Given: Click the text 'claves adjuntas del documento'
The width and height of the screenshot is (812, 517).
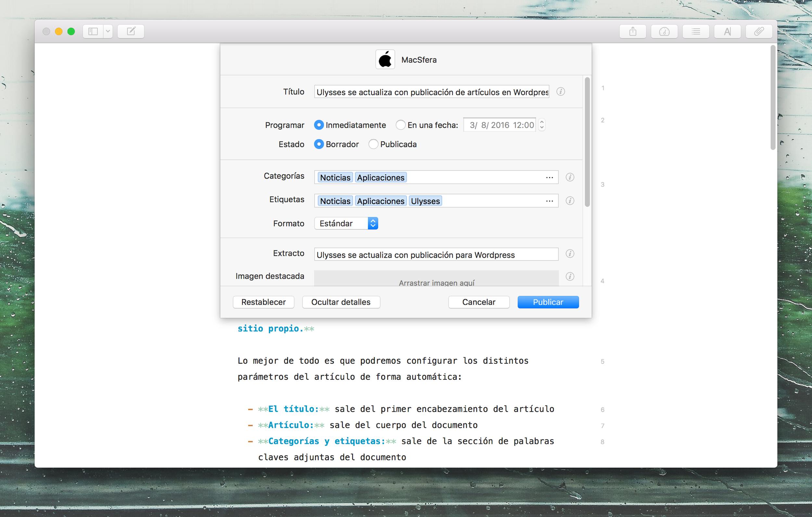Looking at the screenshot, I should [x=332, y=457].
